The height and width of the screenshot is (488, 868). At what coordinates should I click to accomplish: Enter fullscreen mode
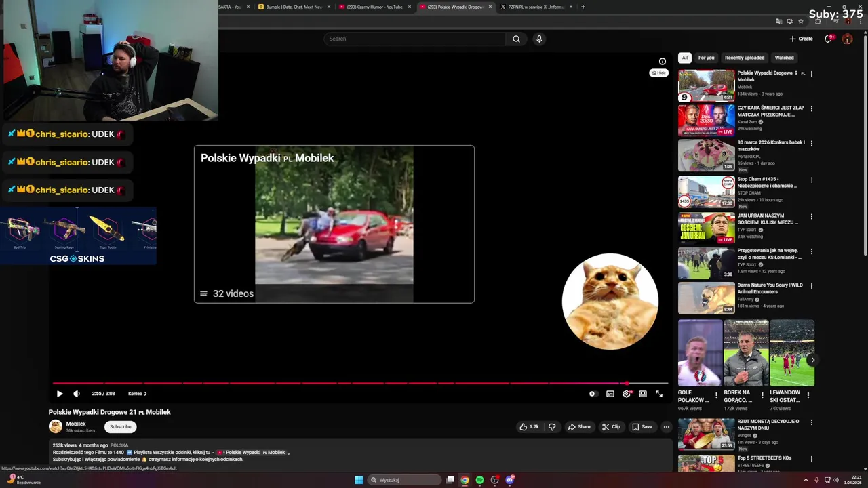tap(659, 394)
